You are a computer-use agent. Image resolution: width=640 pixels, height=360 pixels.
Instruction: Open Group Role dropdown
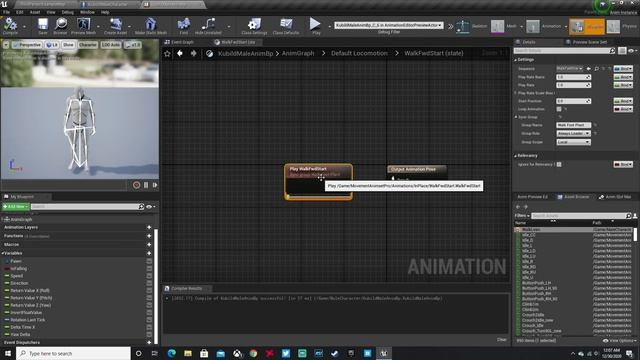[x=573, y=133]
